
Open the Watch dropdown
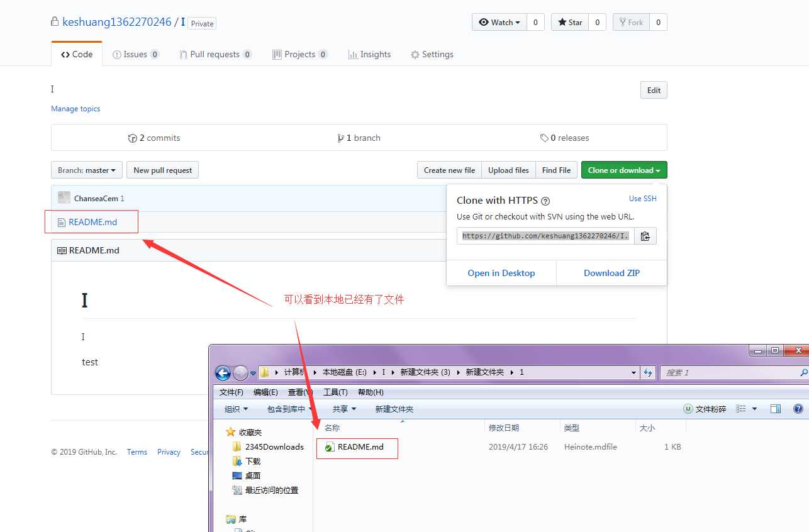pos(499,22)
